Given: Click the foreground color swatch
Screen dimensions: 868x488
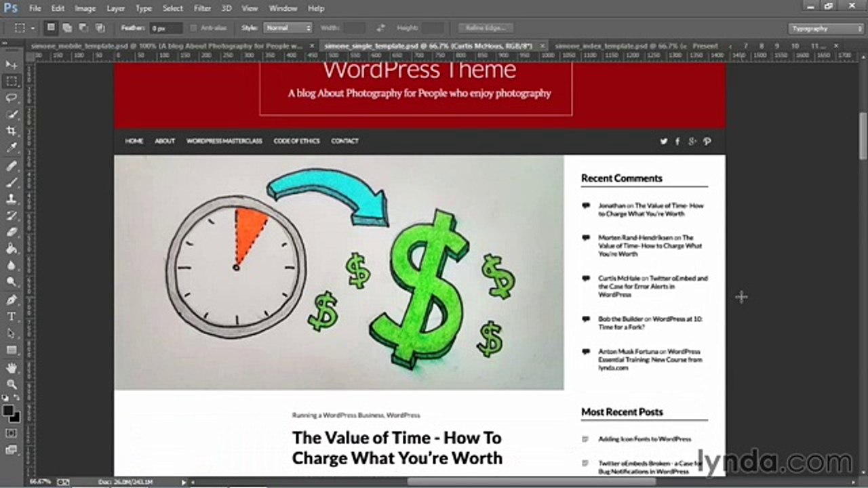Looking at the screenshot, I should tap(8, 410).
